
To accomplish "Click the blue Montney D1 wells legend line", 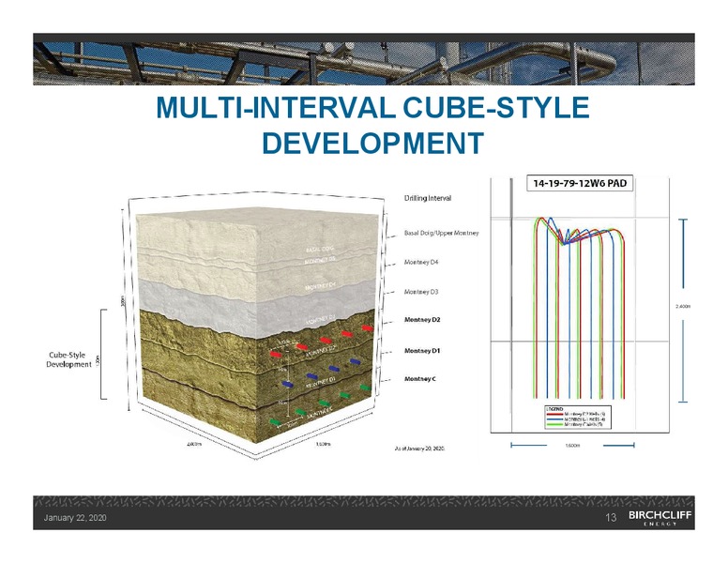I will pos(555,419).
